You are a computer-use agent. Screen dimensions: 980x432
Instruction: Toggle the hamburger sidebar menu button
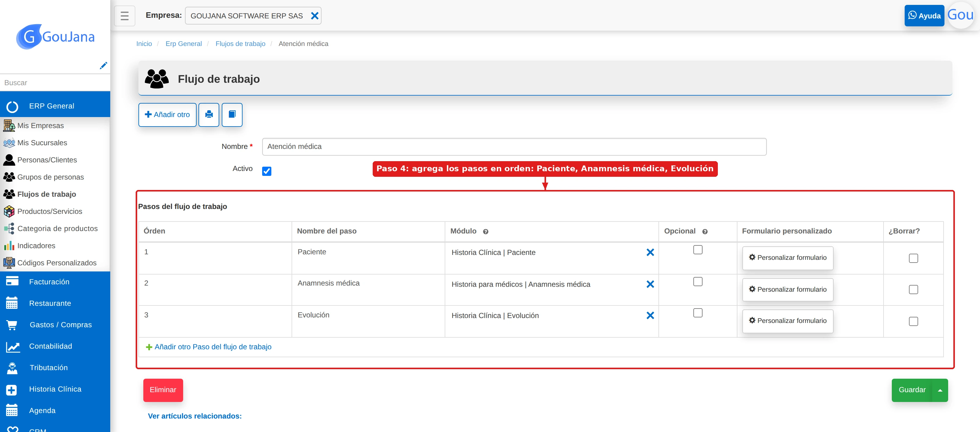point(124,16)
